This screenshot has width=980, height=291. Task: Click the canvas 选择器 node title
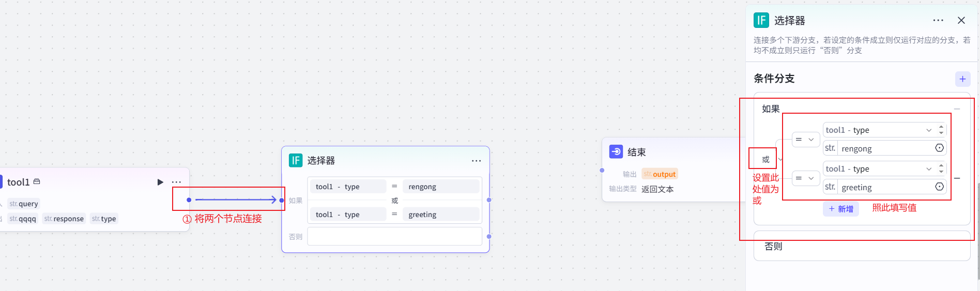[x=321, y=161]
